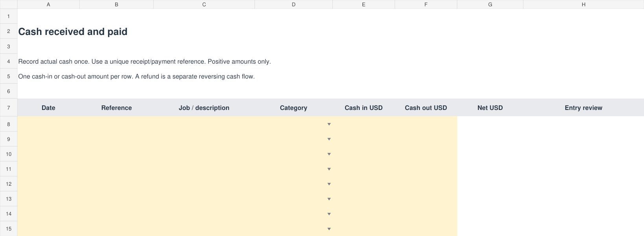The height and width of the screenshot is (236, 644).
Task: Select row 7 header
Action: click(9, 108)
